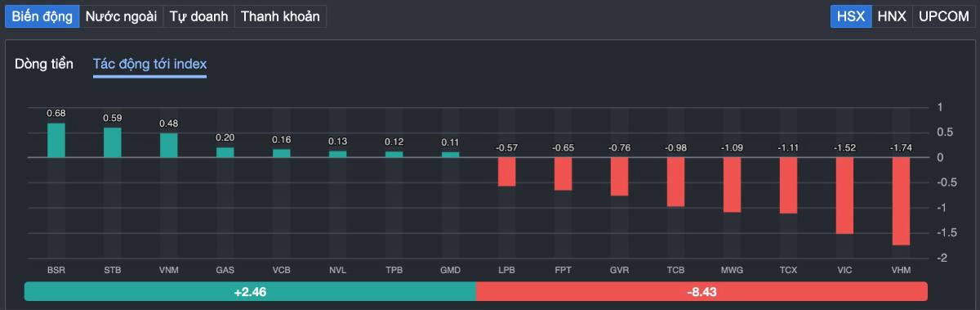Select the Tác động tới index sub-tab
The width and height of the screenshot is (980, 310).
149,64
